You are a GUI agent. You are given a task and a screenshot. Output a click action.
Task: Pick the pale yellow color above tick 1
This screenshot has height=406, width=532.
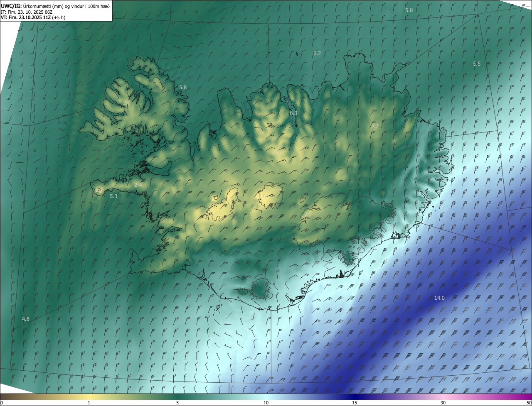[x=89, y=396]
